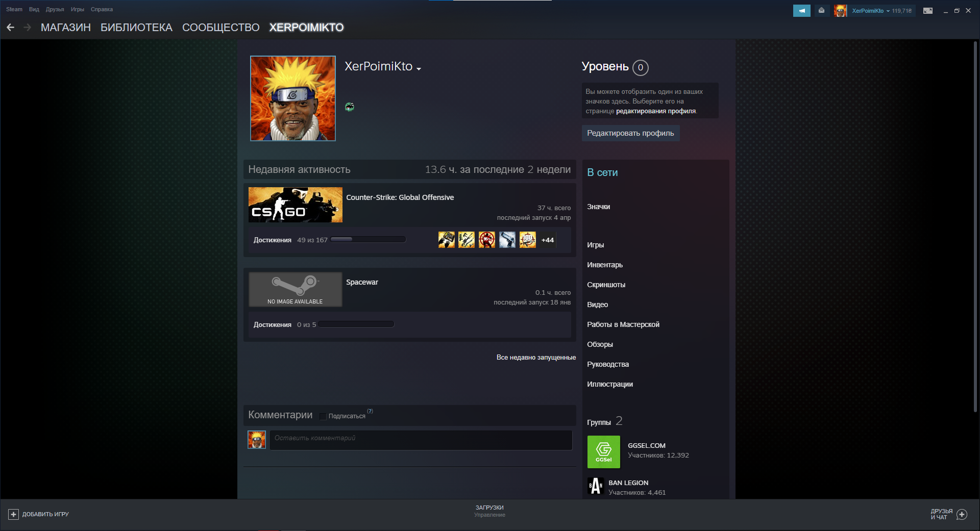Open the Spacewar no-image thumbnail
Screen dimensions: 980x531
296,289
